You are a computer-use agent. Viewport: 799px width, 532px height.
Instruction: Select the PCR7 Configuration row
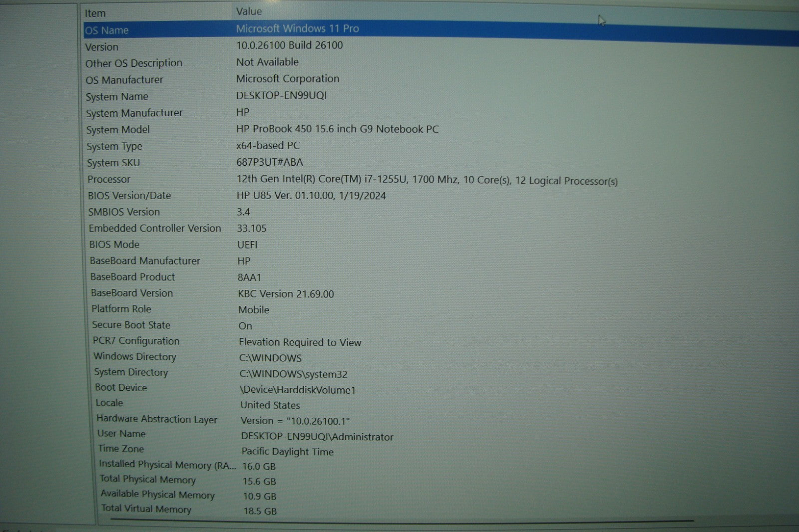(x=136, y=341)
